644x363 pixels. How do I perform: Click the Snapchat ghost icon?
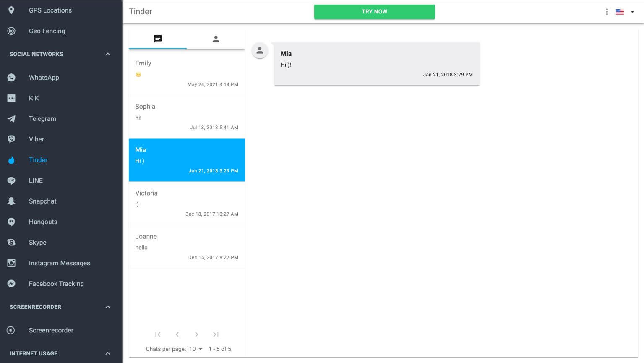(x=11, y=201)
